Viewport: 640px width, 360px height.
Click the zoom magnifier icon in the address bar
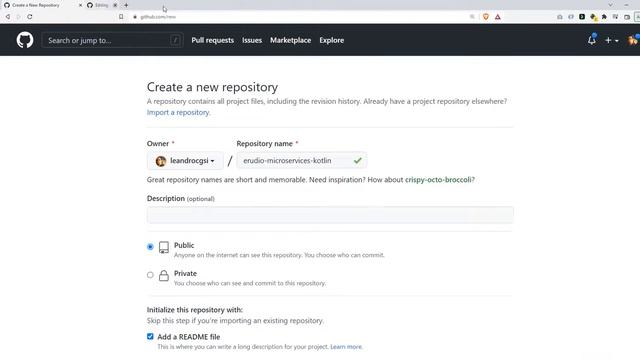[x=472, y=17]
